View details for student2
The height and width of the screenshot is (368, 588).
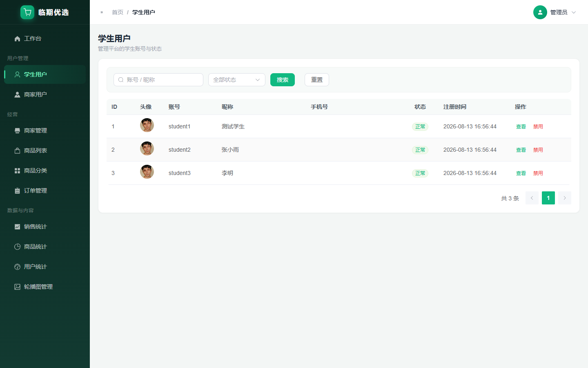(x=521, y=150)
